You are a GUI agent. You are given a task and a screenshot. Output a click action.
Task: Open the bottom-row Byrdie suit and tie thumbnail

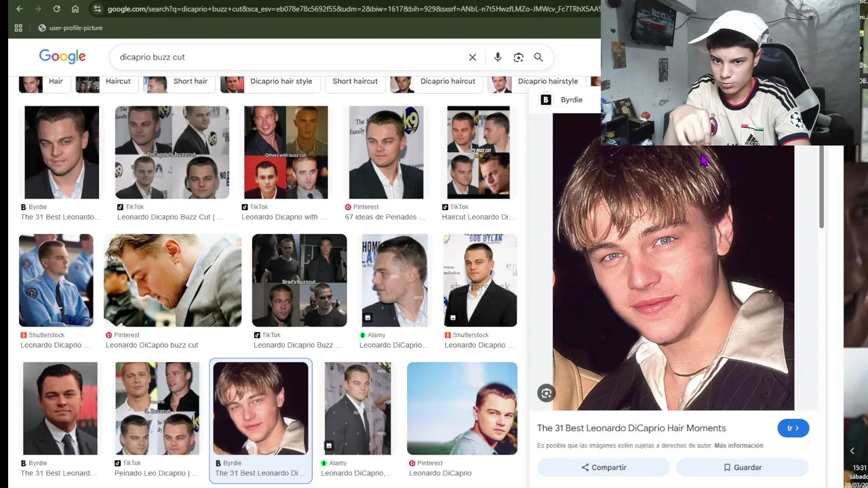[60, 408]
